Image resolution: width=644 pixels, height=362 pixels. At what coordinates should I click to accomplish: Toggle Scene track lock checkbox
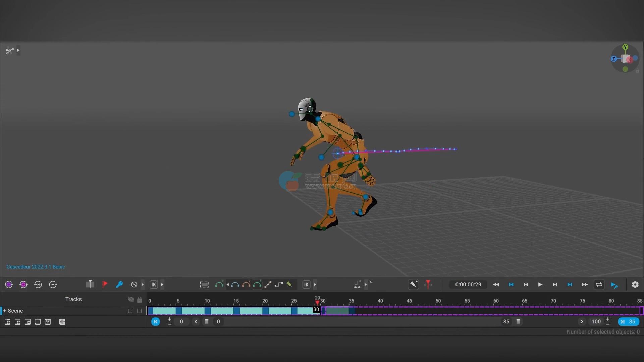click(140, 311)
